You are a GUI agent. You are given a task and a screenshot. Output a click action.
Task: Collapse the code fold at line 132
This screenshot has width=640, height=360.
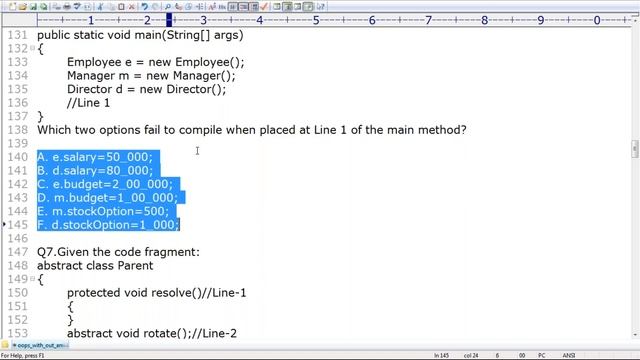tap(32, 48)
